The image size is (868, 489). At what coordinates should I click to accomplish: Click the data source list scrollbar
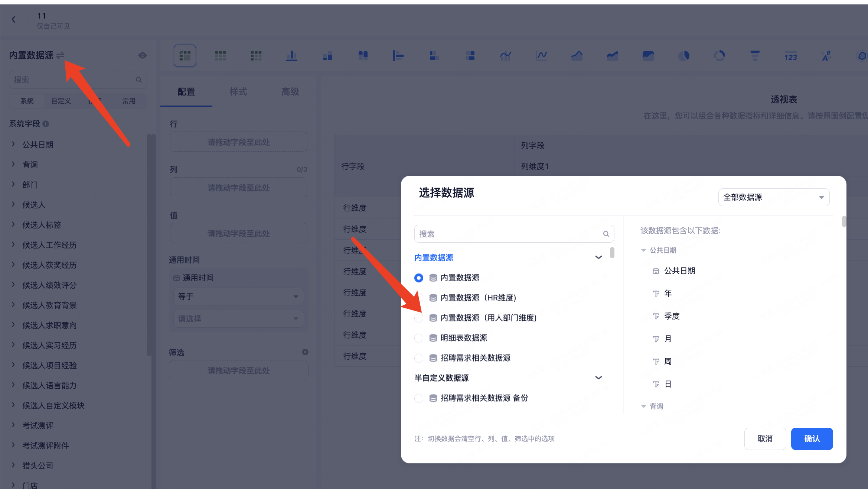[612, 253]
